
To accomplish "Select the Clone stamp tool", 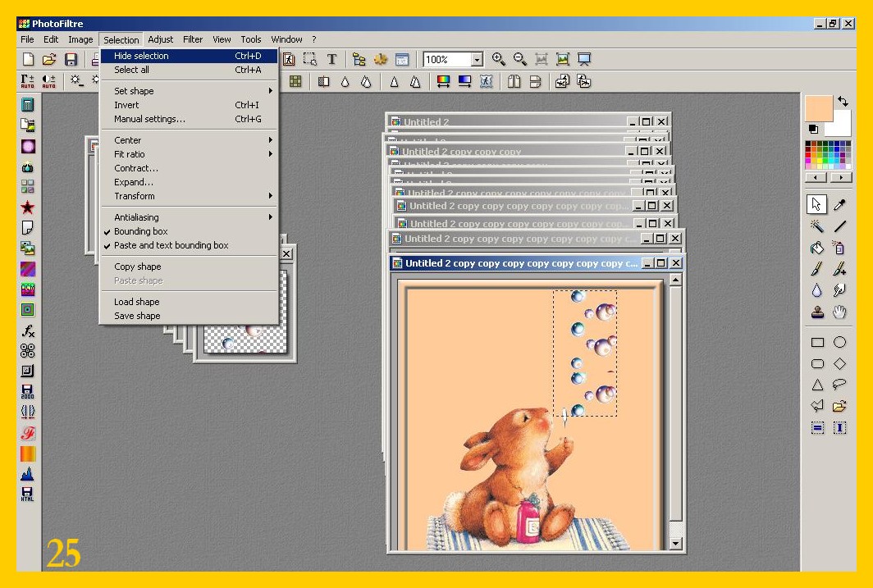I will tap(817, 312).
